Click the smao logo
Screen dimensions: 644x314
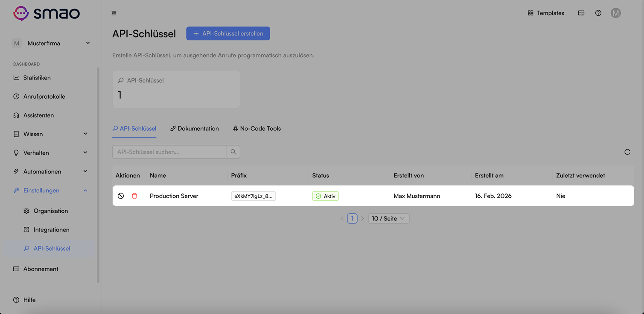point(47,13)
